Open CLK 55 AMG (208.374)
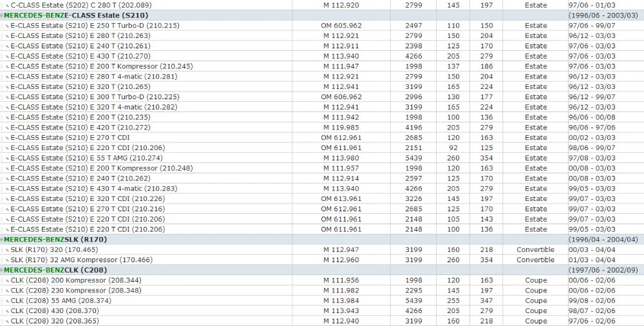Image resolution: width=644 pixels, height=326 pixels. click(x=61, y=301)
